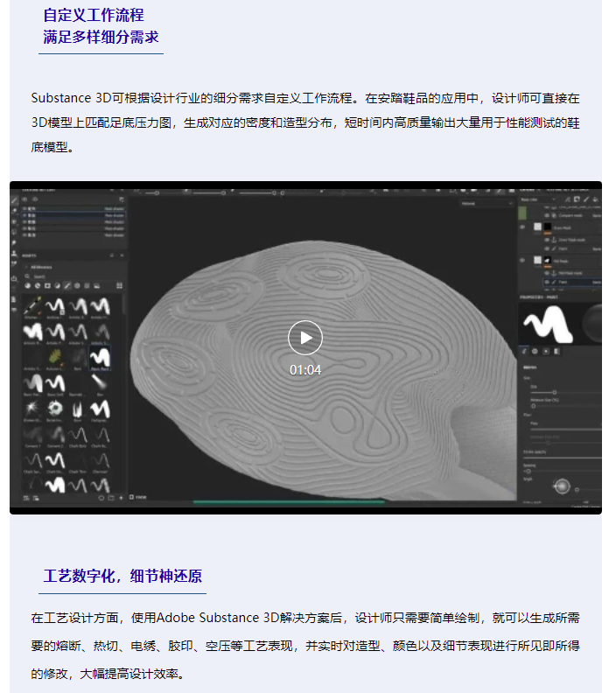Image resolution: width=616 pixels, height=693 pixels.
Task: Click the paragraph starting with Substance 3D可根据设计行业
Action: tap(304, 122)
